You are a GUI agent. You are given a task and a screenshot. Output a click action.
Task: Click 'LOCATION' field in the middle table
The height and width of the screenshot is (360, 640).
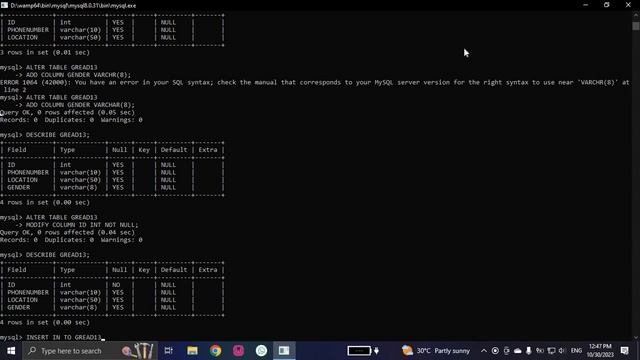coord(22,180)
